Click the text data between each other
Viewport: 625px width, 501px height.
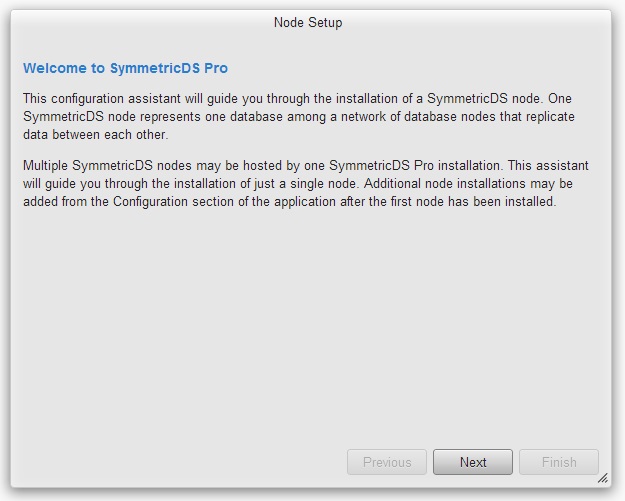click(x=96, y=135)
